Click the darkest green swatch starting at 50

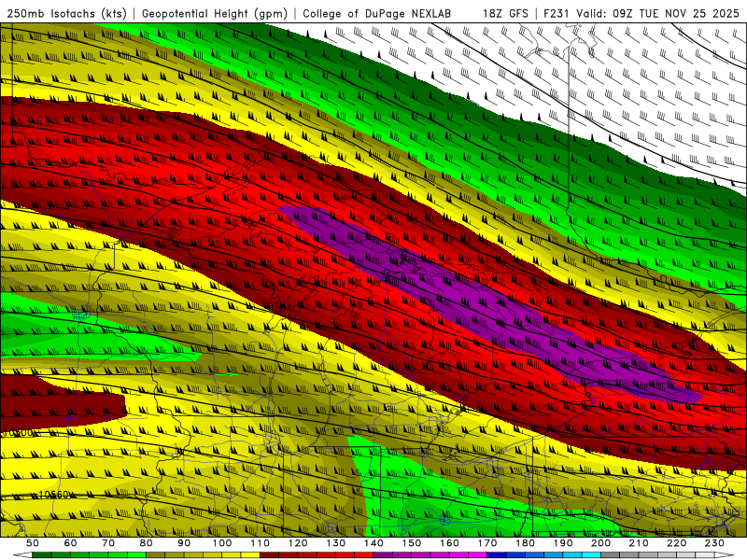pos(42,555)
